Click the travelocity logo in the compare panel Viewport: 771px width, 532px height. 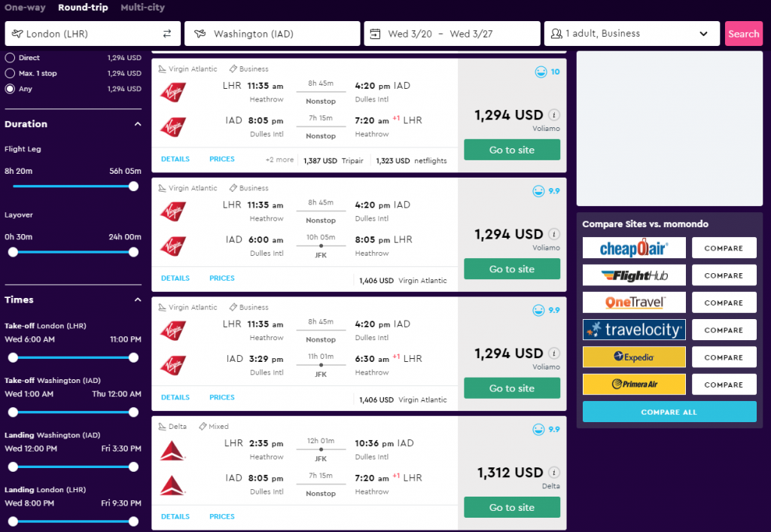click(634, 330)
